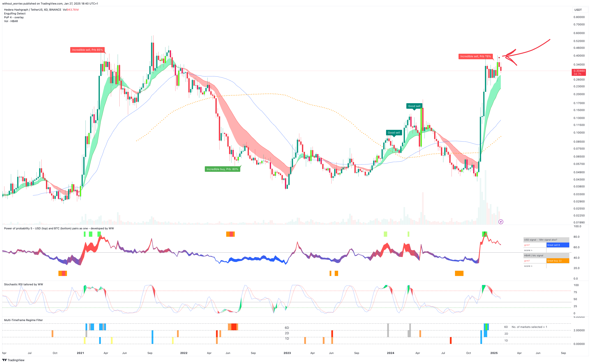This screenshot has height=364, width=591.
Task: Click the purple lightning bolt icon
Action: coord(501,222)
